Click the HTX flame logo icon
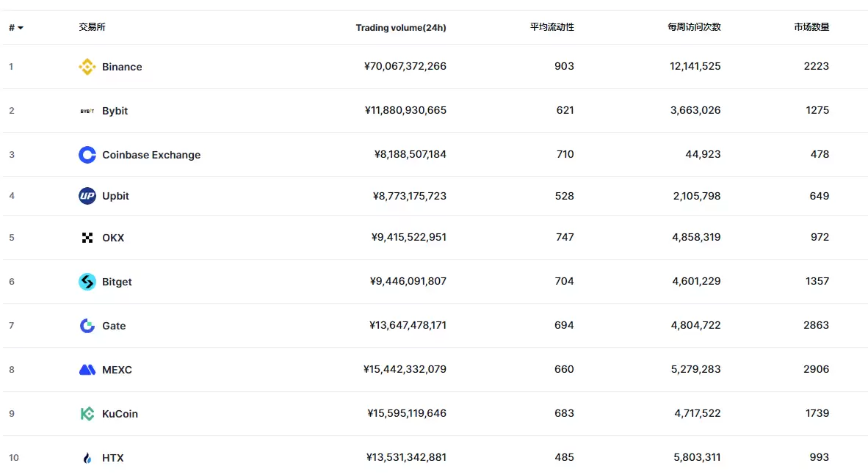The width and height of the screenshot is (868, 474). click(87, 458)
